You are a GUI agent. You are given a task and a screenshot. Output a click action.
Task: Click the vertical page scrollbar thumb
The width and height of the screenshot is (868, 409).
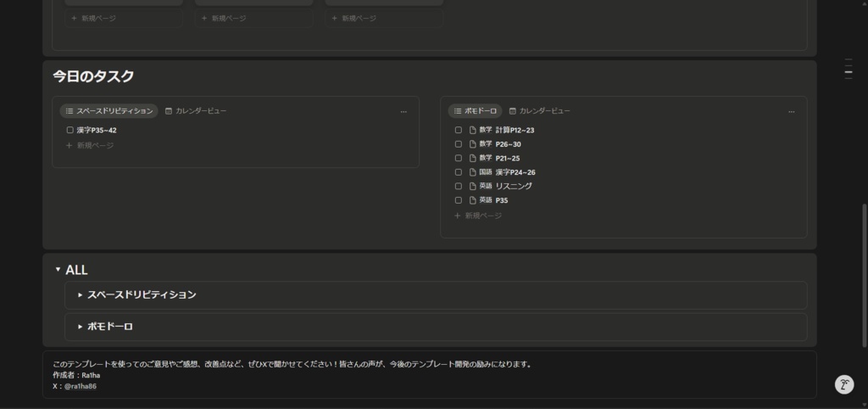(x=864, y=276)
